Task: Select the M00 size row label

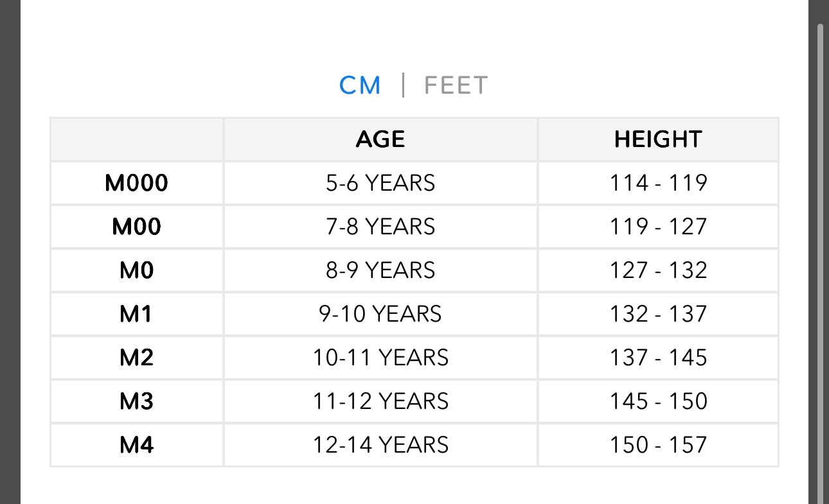Action: point(137,227)
